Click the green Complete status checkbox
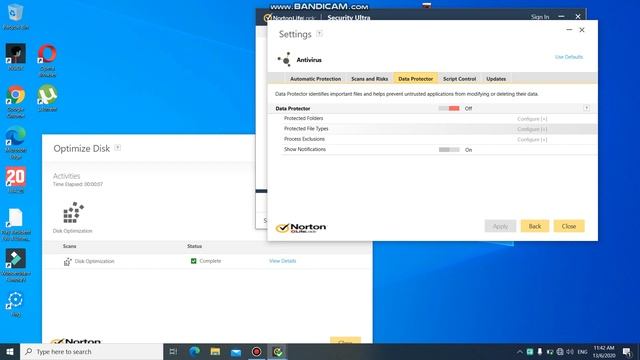The height and width of the screenshot is (360, 640). (x=193, y=261)
